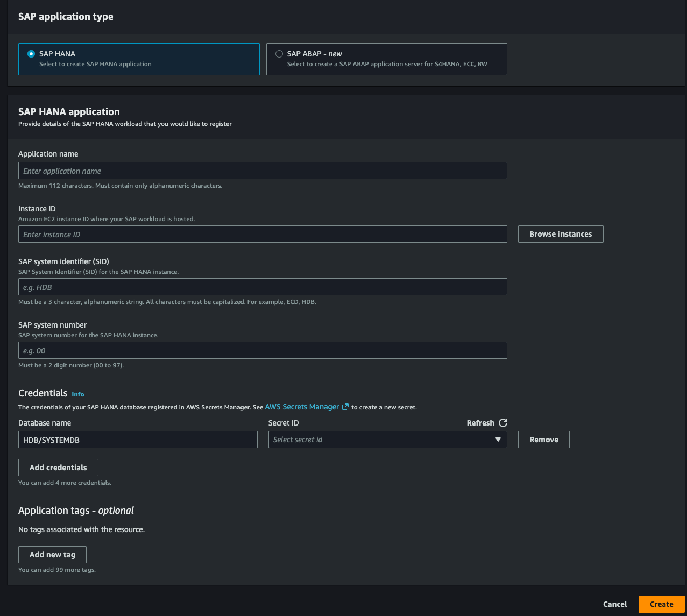
Task: Click the Select secret id combo box
Action: pos(381,440)
